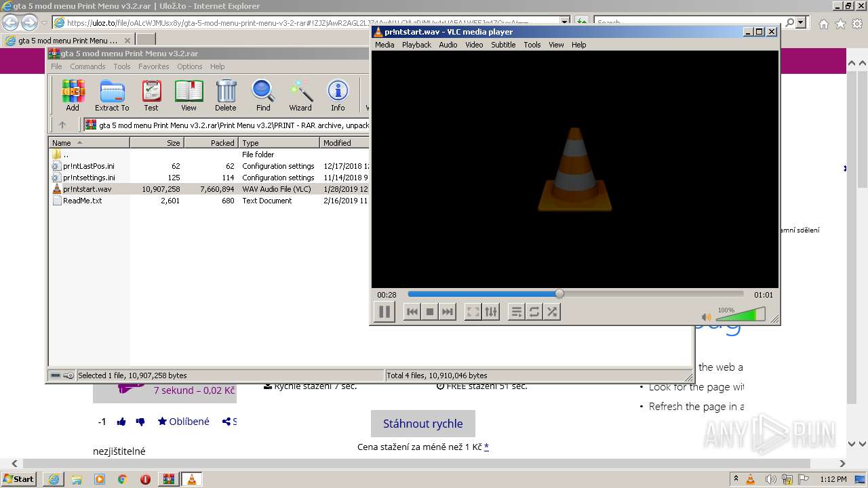Open the VLC Subtitle menu
The height and width of the screenshot is (488, 868).
click(503, 45)
